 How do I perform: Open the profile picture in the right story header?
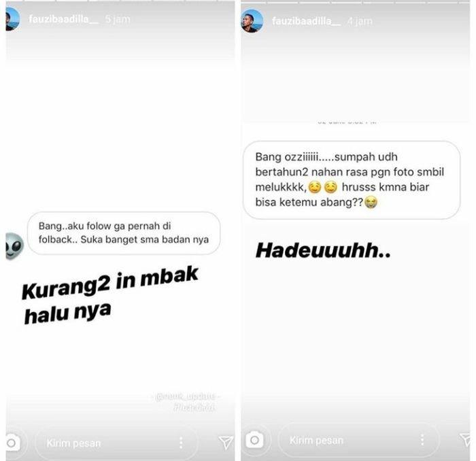[252, 21]
